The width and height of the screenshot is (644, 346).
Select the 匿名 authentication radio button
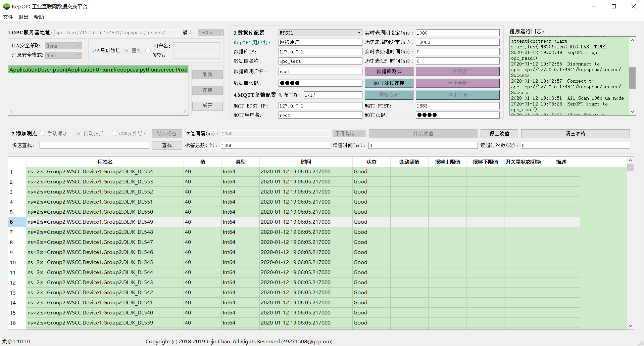click(x=127, y=50)
